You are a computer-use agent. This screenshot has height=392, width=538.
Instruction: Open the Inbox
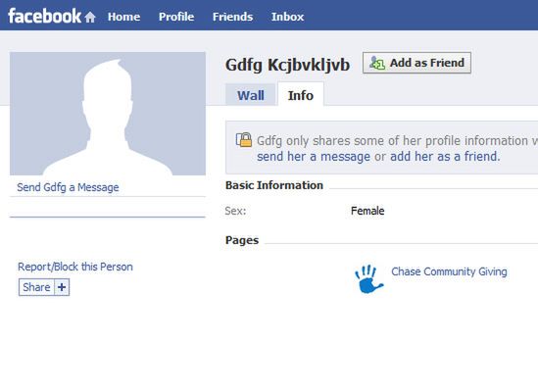[287, 17]
